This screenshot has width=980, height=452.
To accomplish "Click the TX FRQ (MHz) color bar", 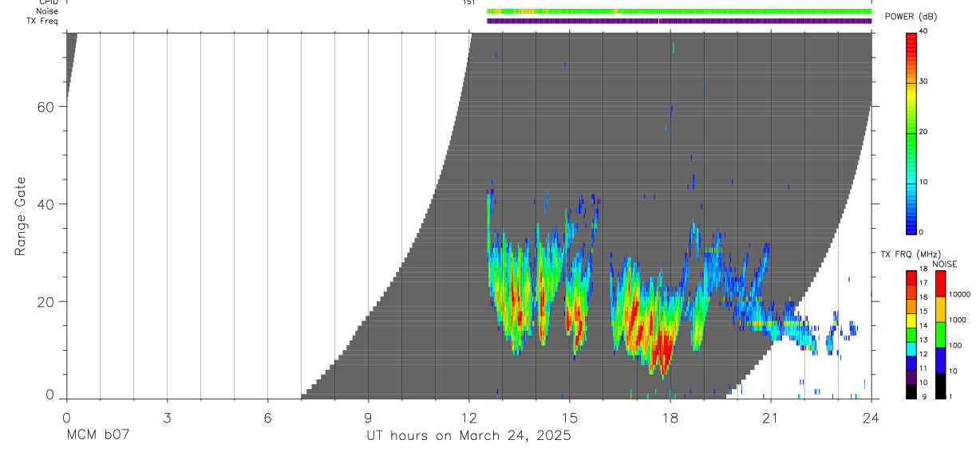I will tap(911, 335).
